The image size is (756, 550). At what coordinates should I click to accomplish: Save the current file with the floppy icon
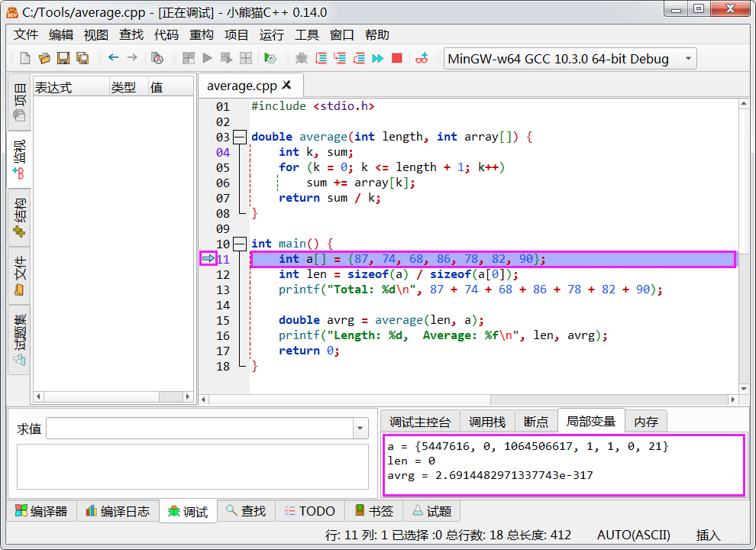click(63, 58)
